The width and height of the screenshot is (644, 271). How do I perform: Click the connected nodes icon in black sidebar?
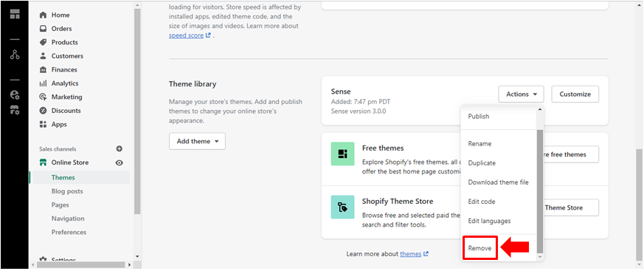click(x=15, y=55)
